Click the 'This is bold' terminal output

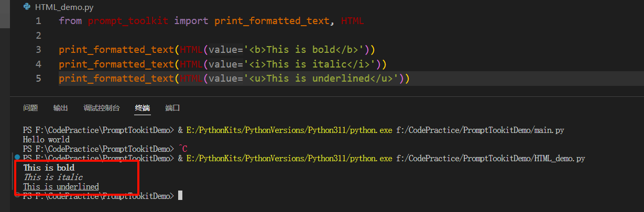pos(49,168)
